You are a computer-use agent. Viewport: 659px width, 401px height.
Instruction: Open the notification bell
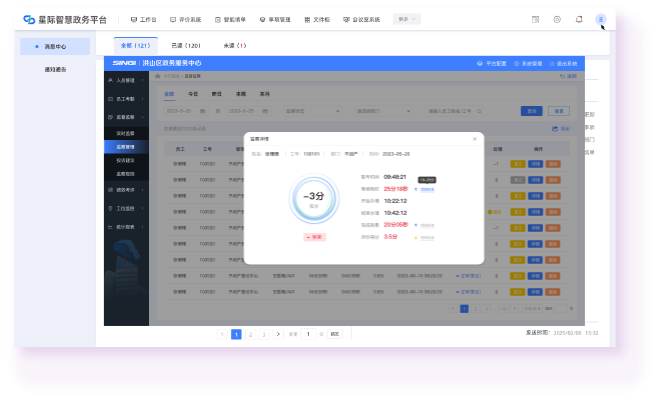click(579, 19)
